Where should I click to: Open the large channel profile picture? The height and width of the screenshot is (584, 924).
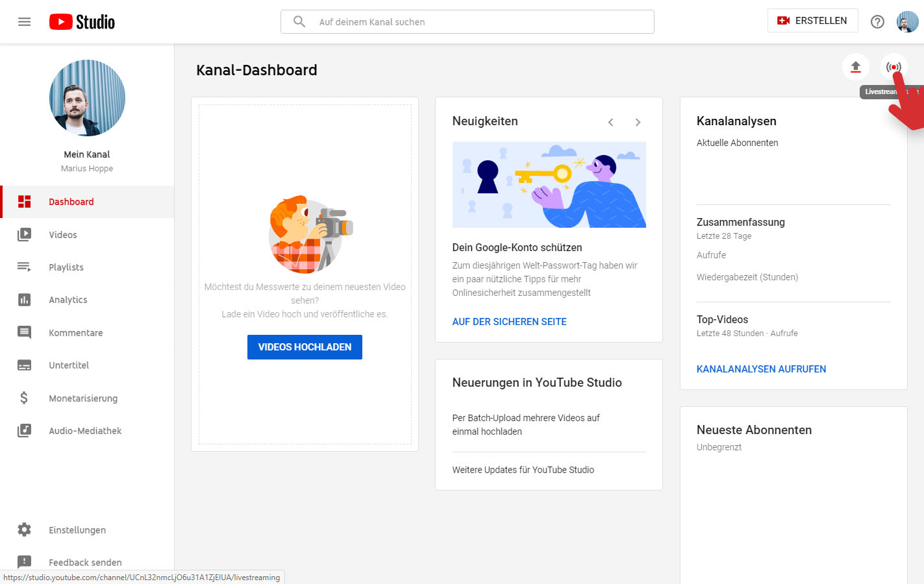(x=87, y=98)
